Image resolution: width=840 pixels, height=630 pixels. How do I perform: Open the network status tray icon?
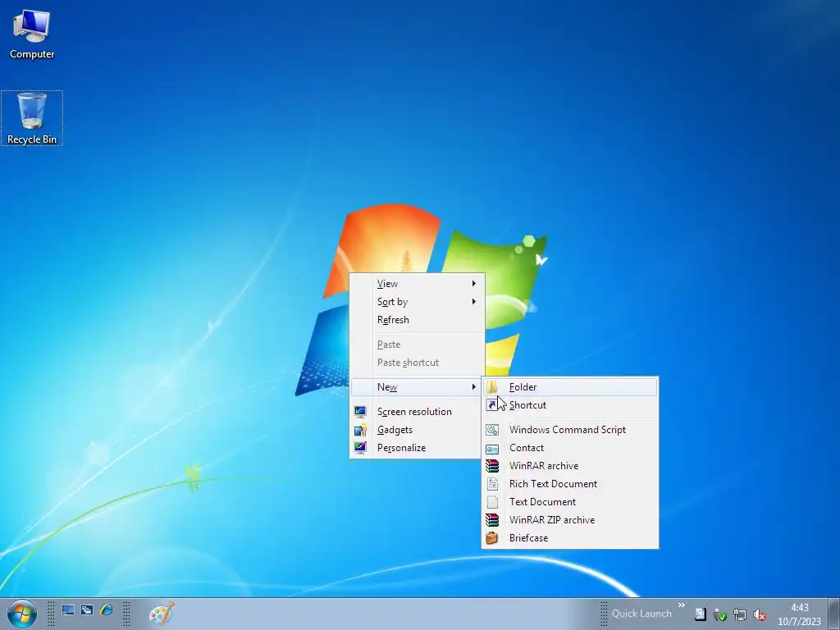(740, 615)
